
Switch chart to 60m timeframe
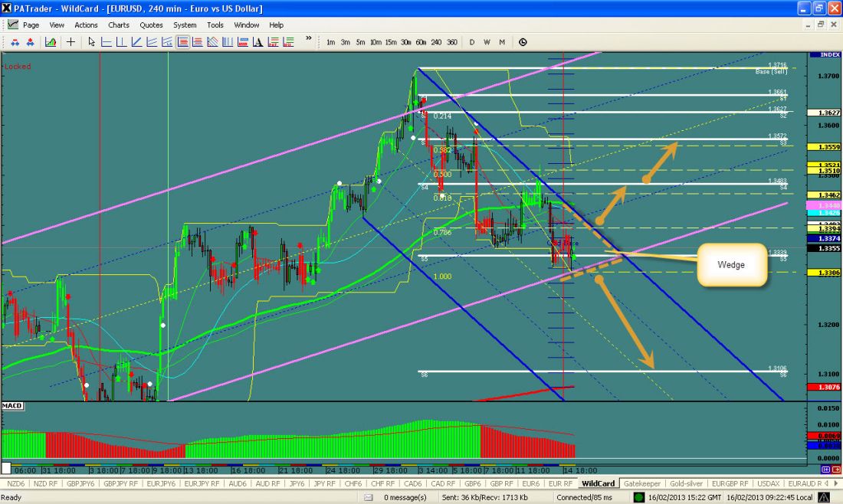coord(421,42)
